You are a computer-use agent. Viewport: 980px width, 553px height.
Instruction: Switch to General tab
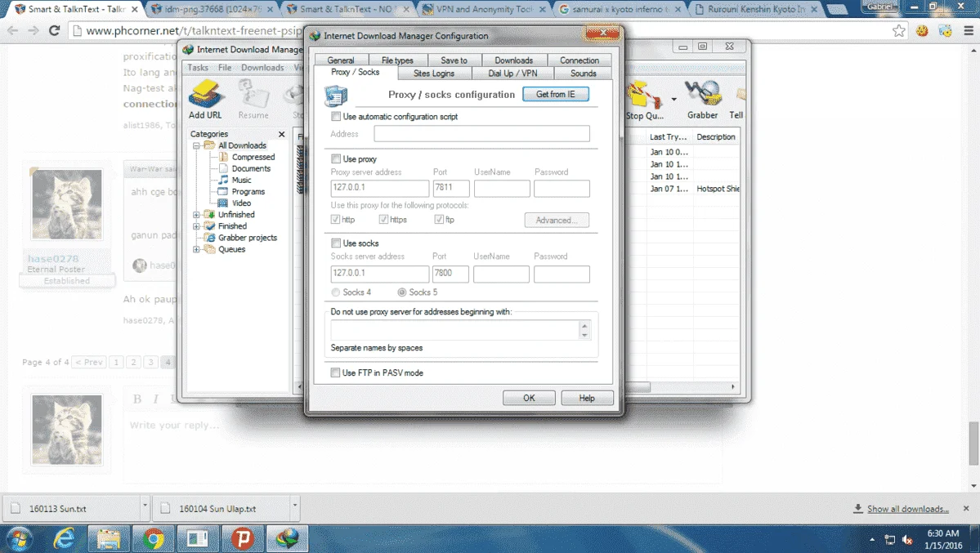tap(341, 60)
